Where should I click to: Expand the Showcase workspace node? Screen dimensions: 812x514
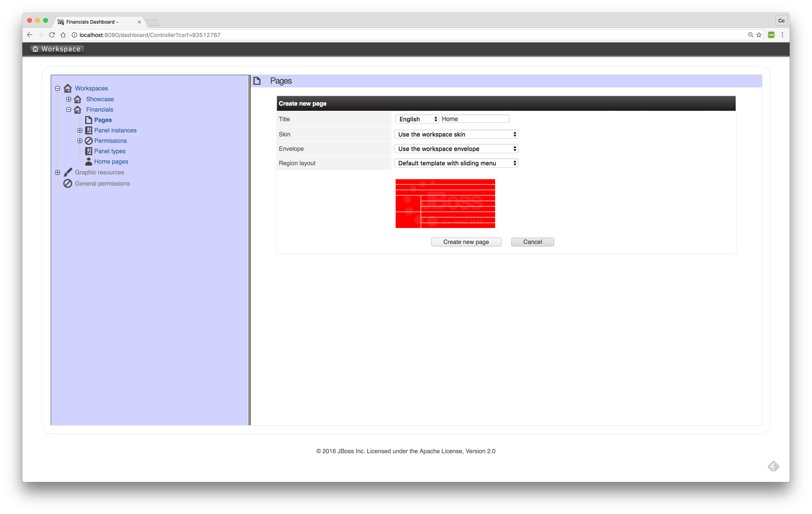69,99
